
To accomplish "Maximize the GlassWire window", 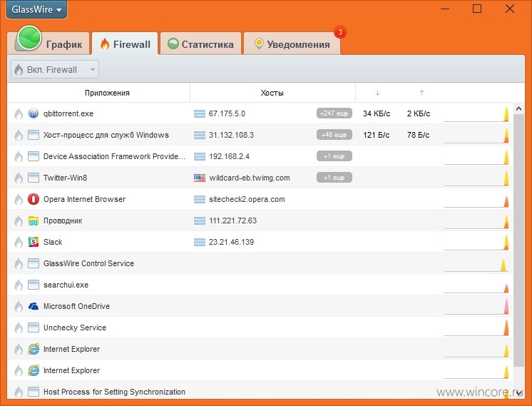I will (477, 9).
